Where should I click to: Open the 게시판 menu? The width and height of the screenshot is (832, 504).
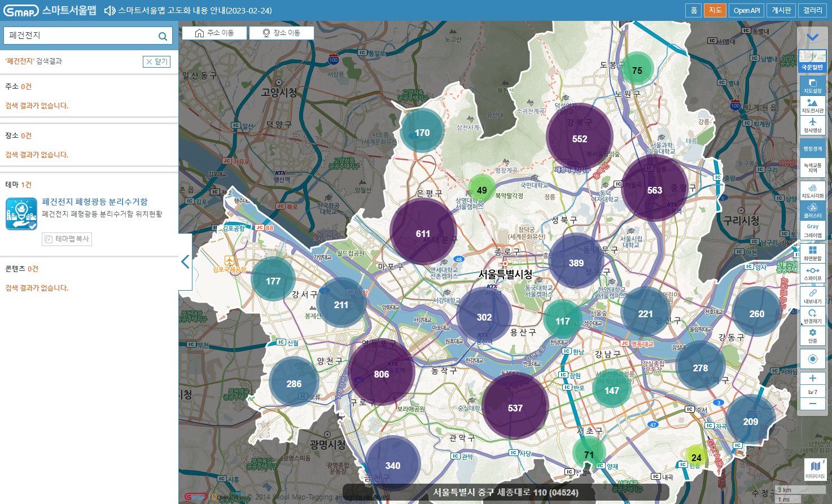(x=781, y=10)
